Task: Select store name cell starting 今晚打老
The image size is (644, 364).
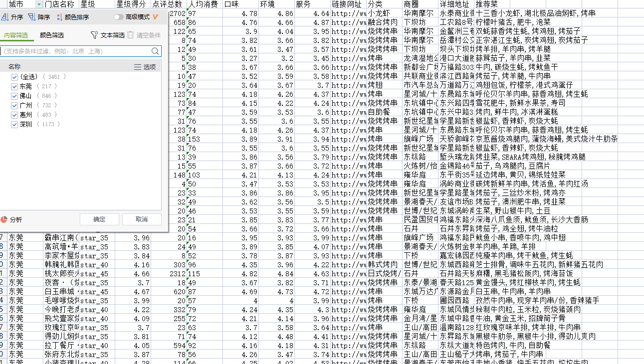Action: [61, 310]
